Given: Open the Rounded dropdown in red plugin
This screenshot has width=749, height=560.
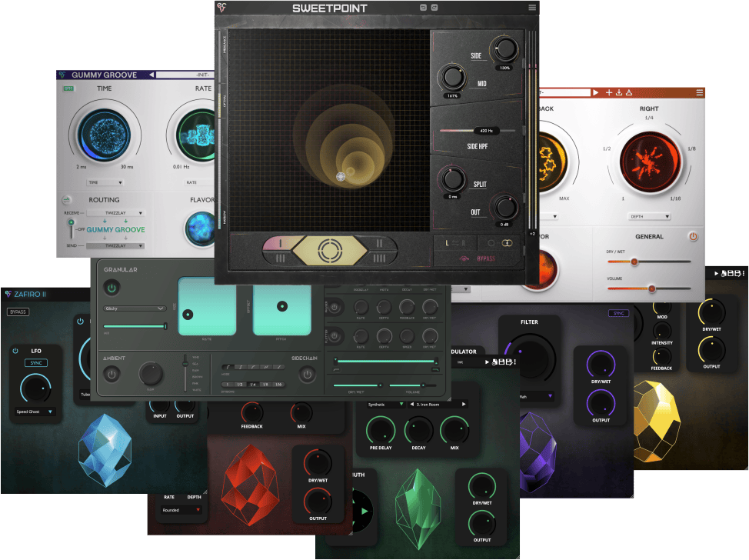Looking at the screenshot, I should click(181, 510).
